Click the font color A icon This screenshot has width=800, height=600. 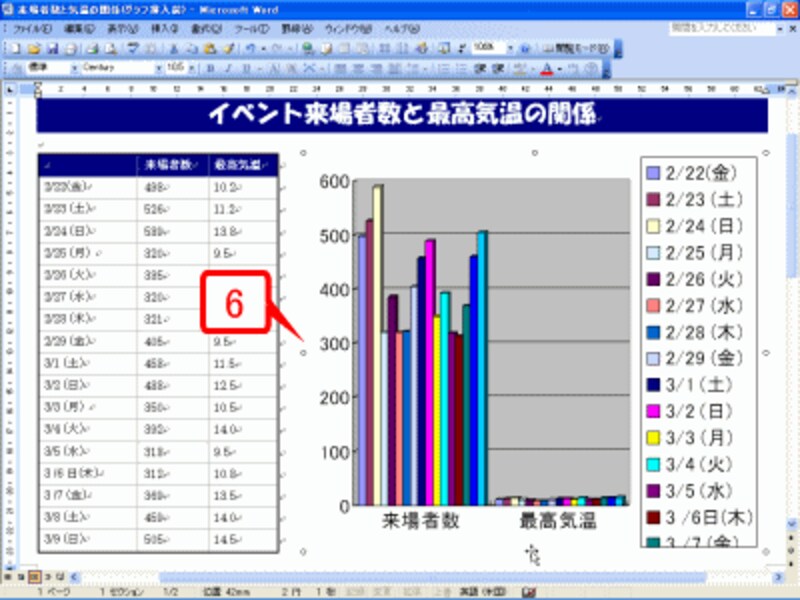pos(545,69)
